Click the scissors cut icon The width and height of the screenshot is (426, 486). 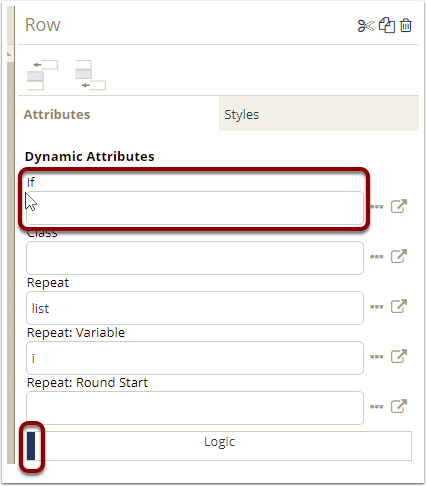(x=366, y=26)
